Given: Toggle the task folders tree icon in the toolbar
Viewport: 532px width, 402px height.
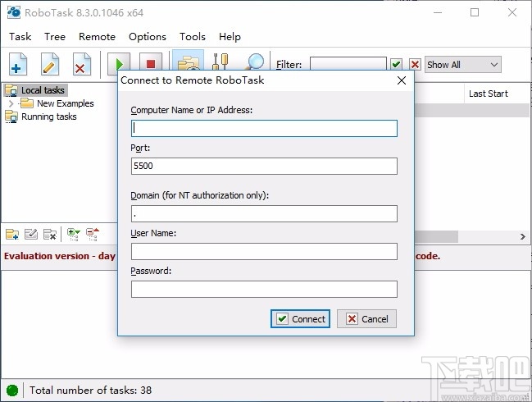Looking at the screenshot, I should (x=188, y=61).
